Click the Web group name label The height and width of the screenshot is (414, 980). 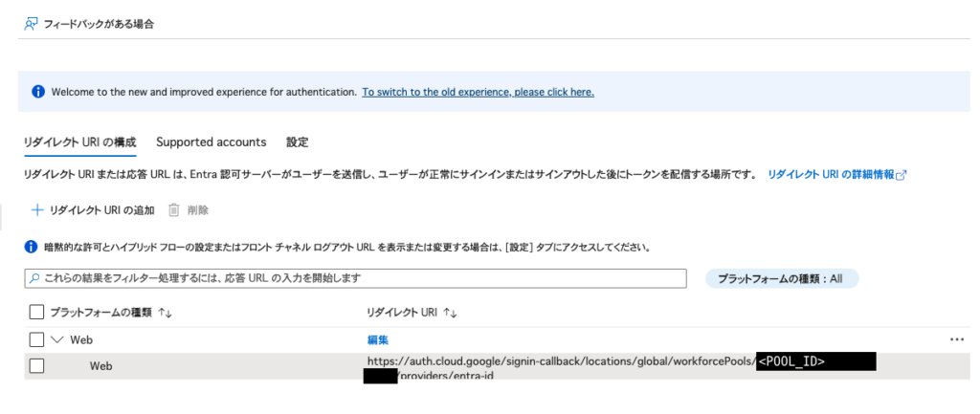tap(81, 339)
